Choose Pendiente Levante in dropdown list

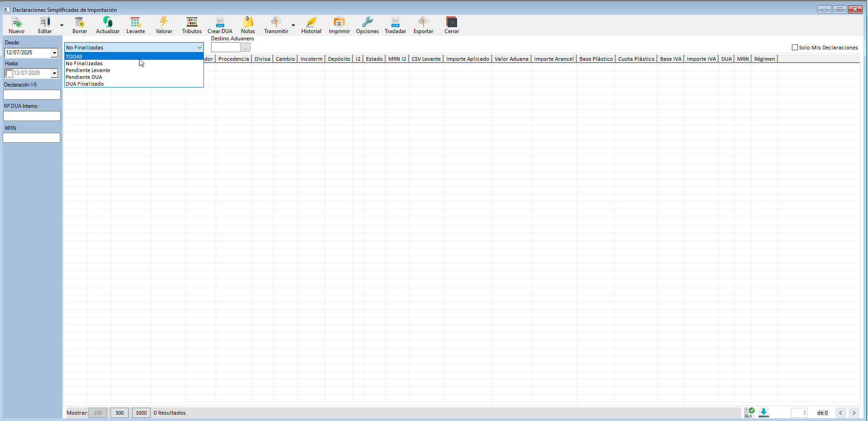[88, 70]
